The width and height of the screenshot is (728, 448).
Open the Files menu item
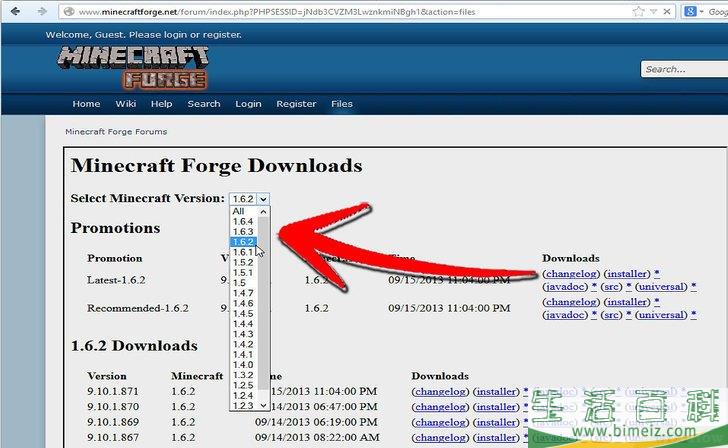pyautogui.click(x=342, y=104)
